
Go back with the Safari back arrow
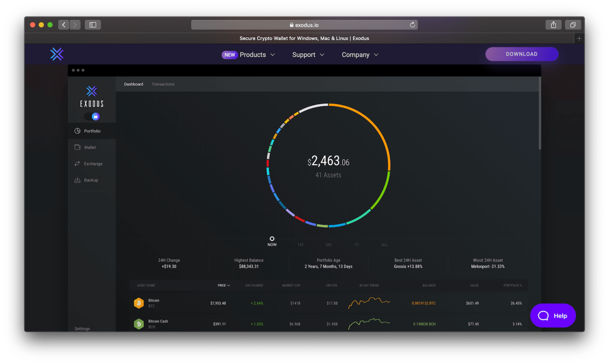coord(64,25)
